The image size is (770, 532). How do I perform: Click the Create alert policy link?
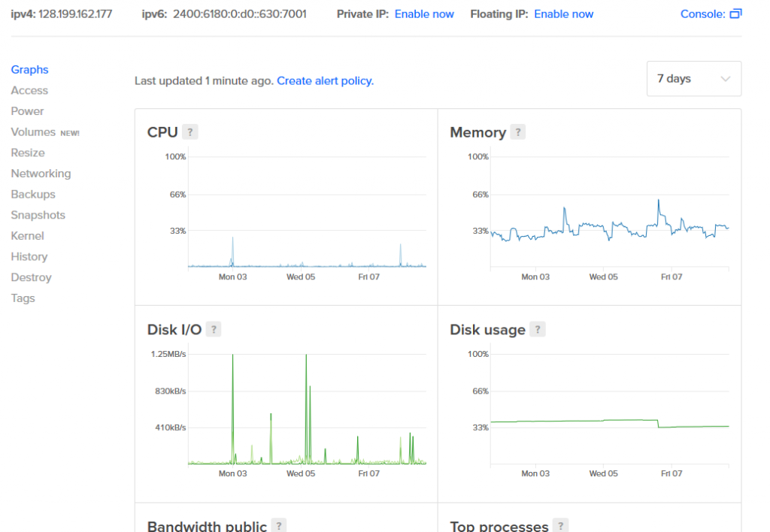pyautogui.click(x=325, y=81)
